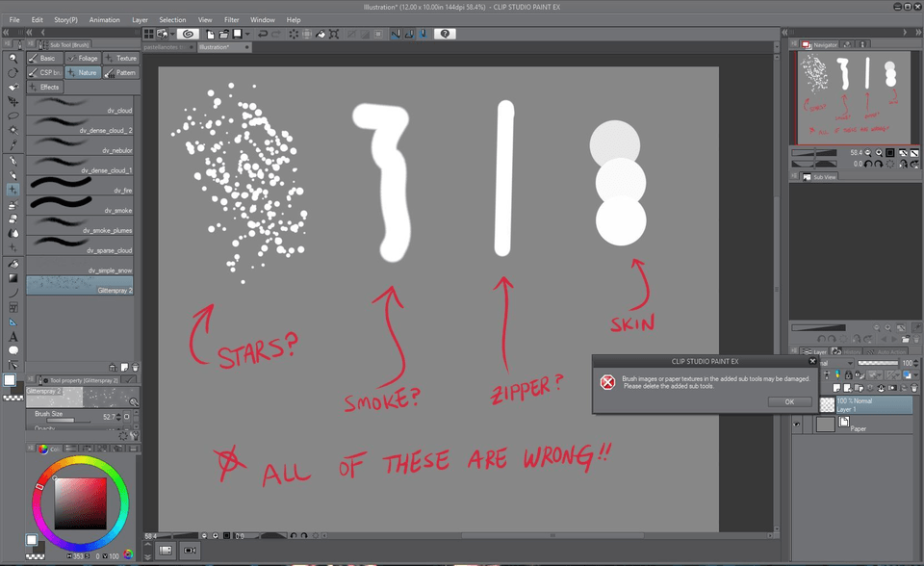Viewport: 924px width, 566px height.
Task: Open the New file icon on the toolbar
Action: 211,35
